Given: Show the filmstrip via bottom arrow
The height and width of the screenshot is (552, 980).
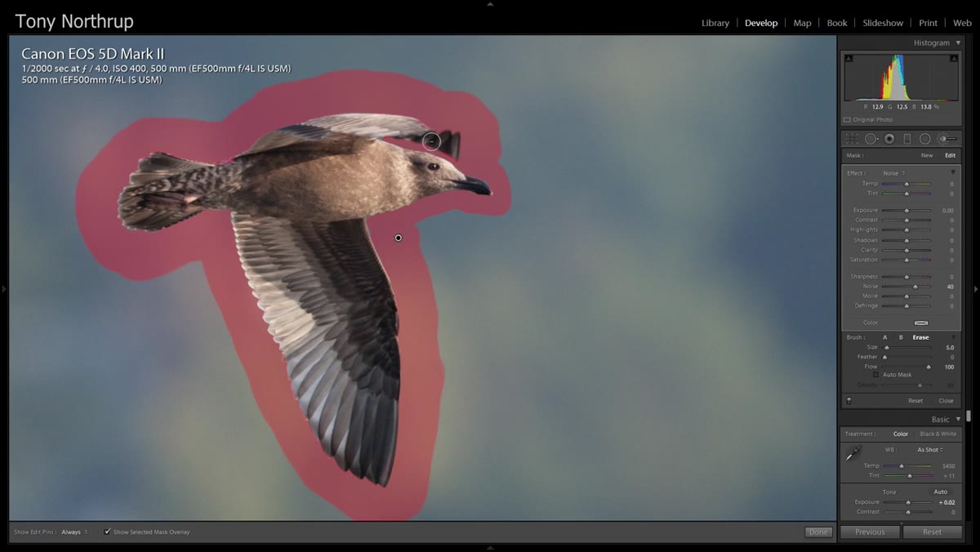Looking at the screenshot, I should (490, 548).
